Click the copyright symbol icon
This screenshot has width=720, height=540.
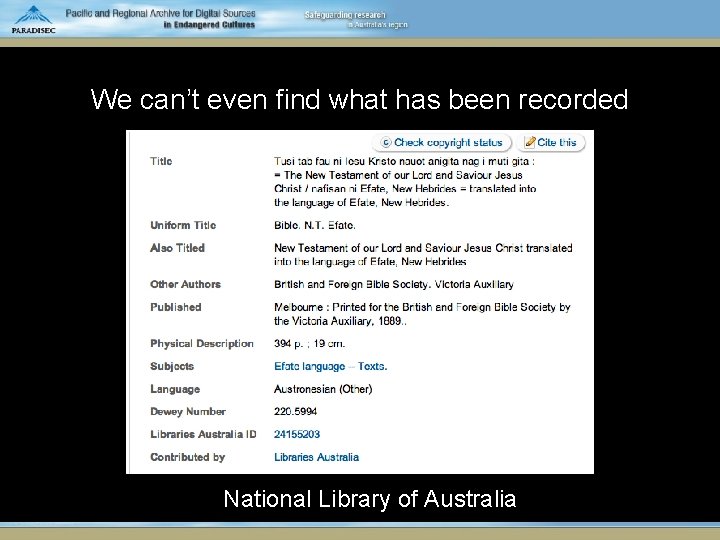click(x=386, y=143)
